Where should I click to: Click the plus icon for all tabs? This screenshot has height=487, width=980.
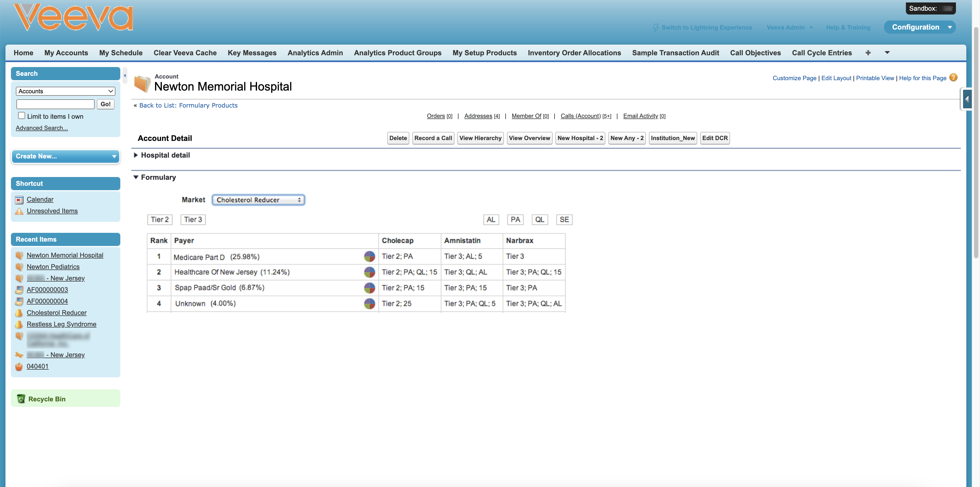point(868,53)
